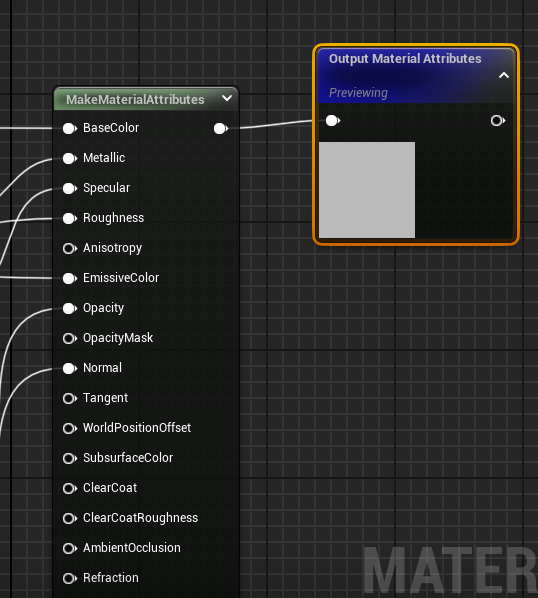This screenshot has width=538, height=598.
Task: Click Output Material Attributes right output pin
Action: pos(498,121)
